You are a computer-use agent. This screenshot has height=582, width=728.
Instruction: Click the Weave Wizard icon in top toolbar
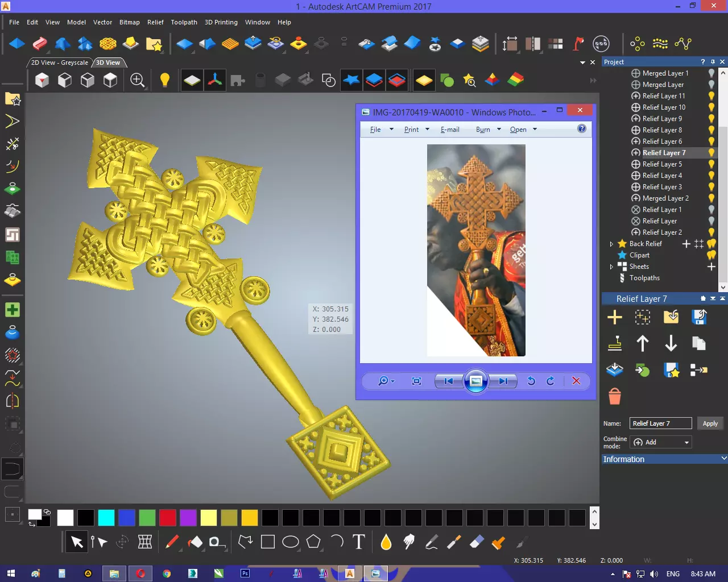coord(108,44)
